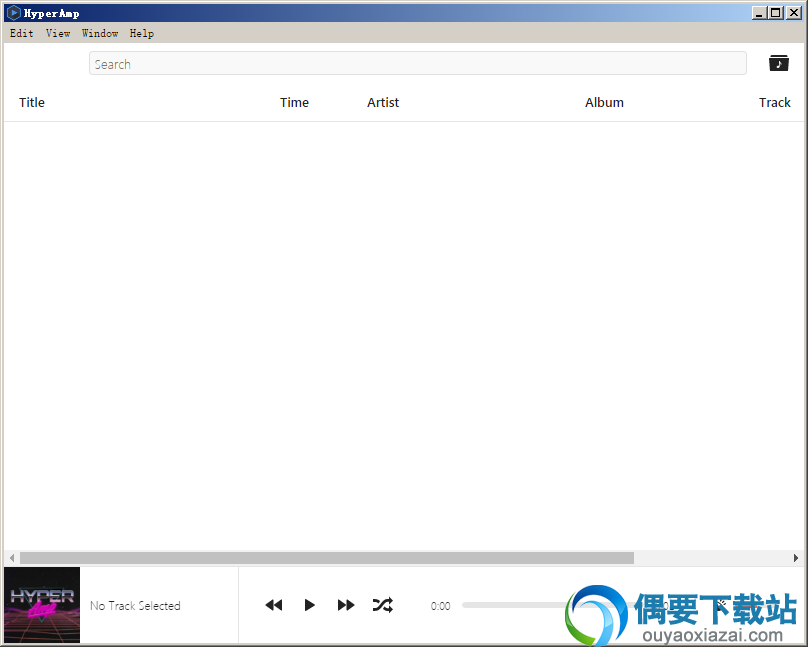Click the scrollbar right arrow
808x647 pixels.
796,558
